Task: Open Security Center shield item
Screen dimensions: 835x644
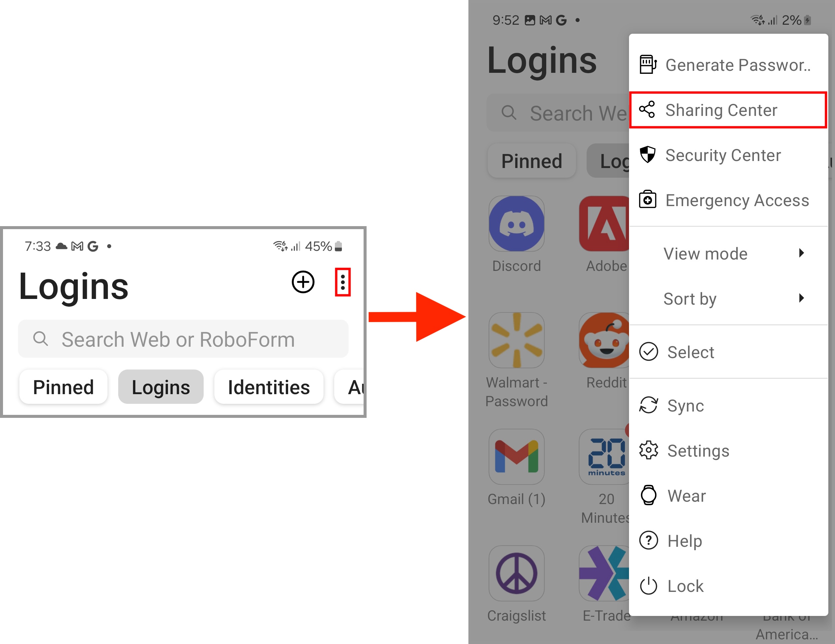Action: (x=728, y=155)
